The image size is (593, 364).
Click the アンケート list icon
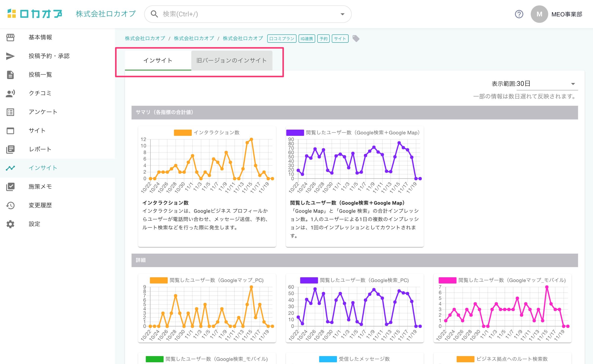coord(10,112)
